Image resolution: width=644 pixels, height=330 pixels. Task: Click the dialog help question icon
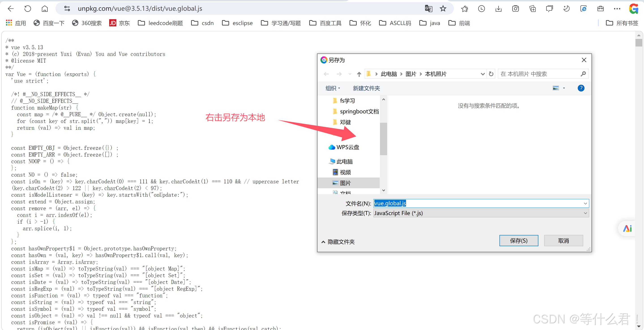coord(581,88)
